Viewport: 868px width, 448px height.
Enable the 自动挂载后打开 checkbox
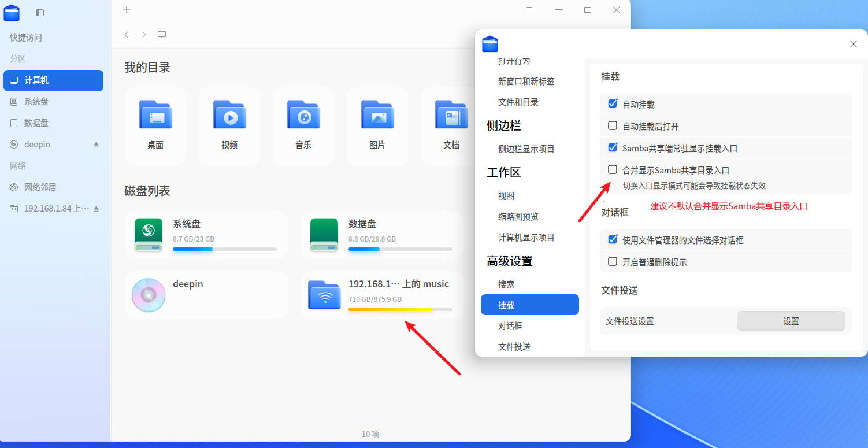tap(613, 125)
